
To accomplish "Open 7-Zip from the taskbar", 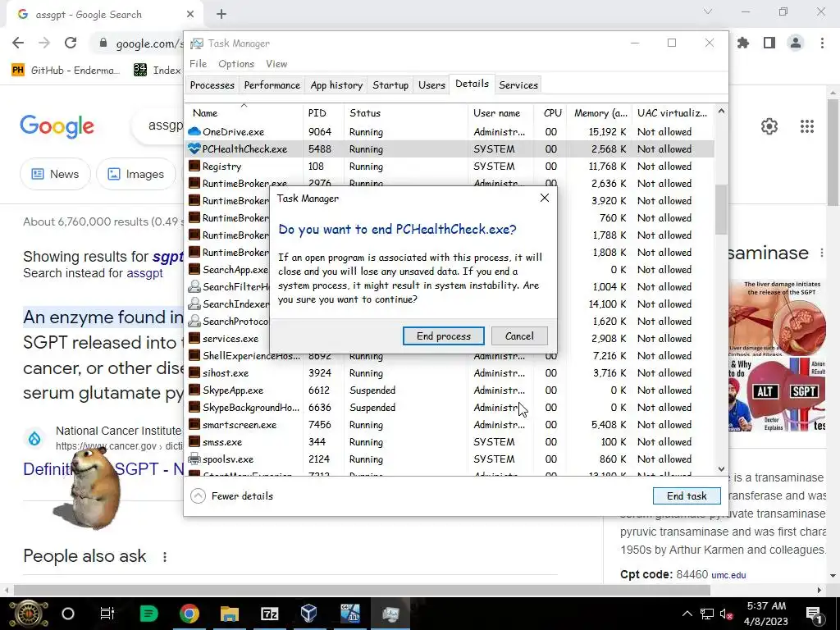I will pos(269,614).
